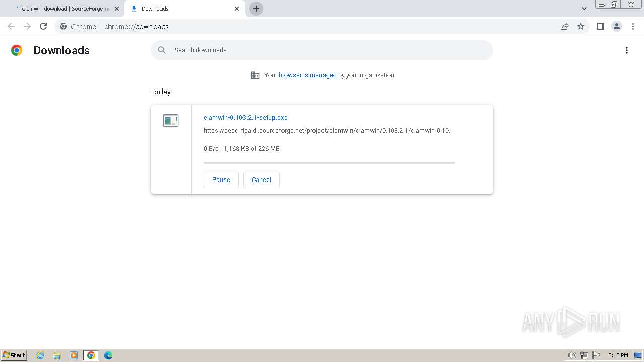Share this page via the share icon

[x=565, y=26]
